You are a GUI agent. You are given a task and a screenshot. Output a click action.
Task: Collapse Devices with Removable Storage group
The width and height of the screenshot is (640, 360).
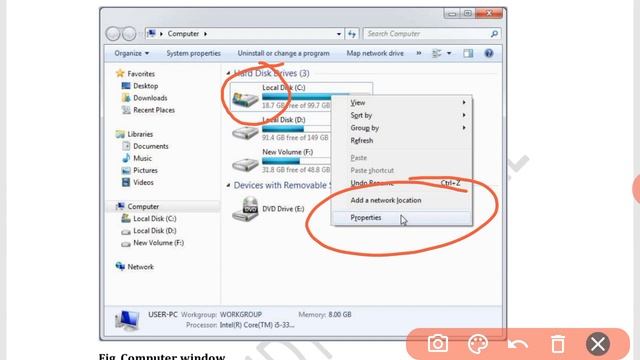coord(228,185)
